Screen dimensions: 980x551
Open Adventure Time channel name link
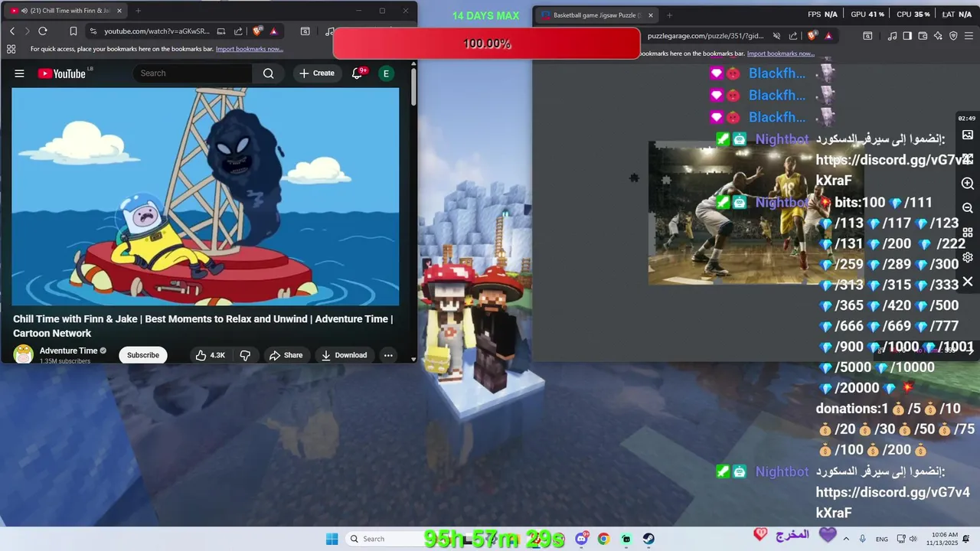68,350
